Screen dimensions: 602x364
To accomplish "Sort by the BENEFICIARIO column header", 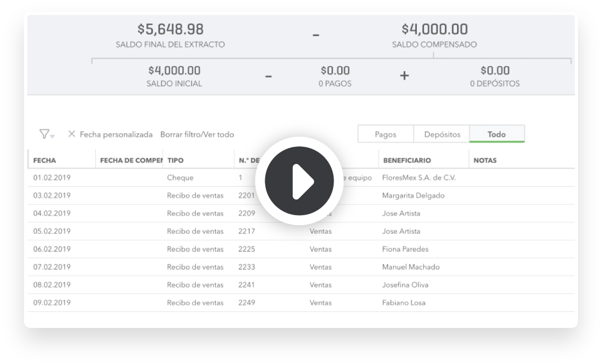I will pos(407,160).
